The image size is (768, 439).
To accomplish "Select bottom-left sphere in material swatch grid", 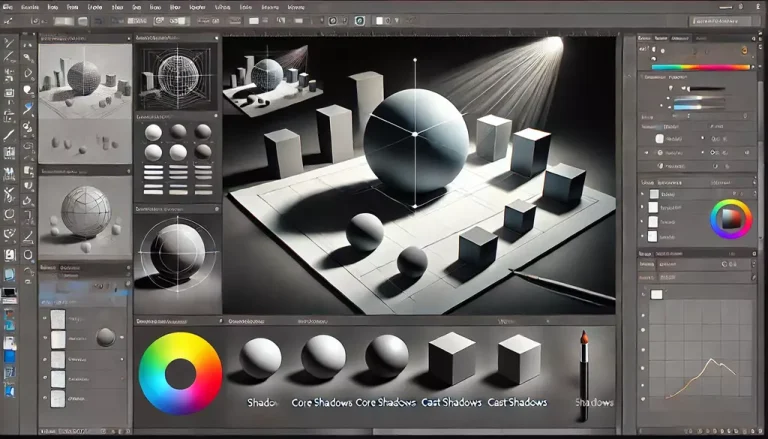I will [x=153, y=152].
